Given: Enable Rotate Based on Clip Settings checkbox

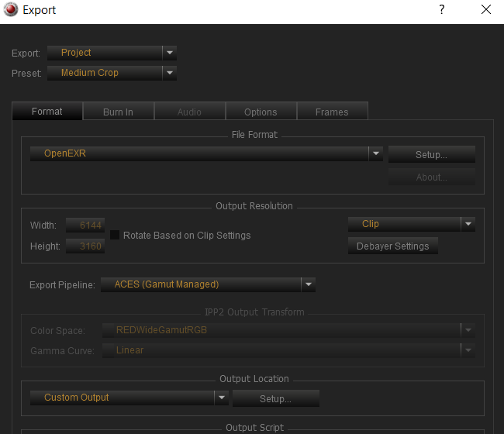Looking at the screenshot, I should coord(115,235).
